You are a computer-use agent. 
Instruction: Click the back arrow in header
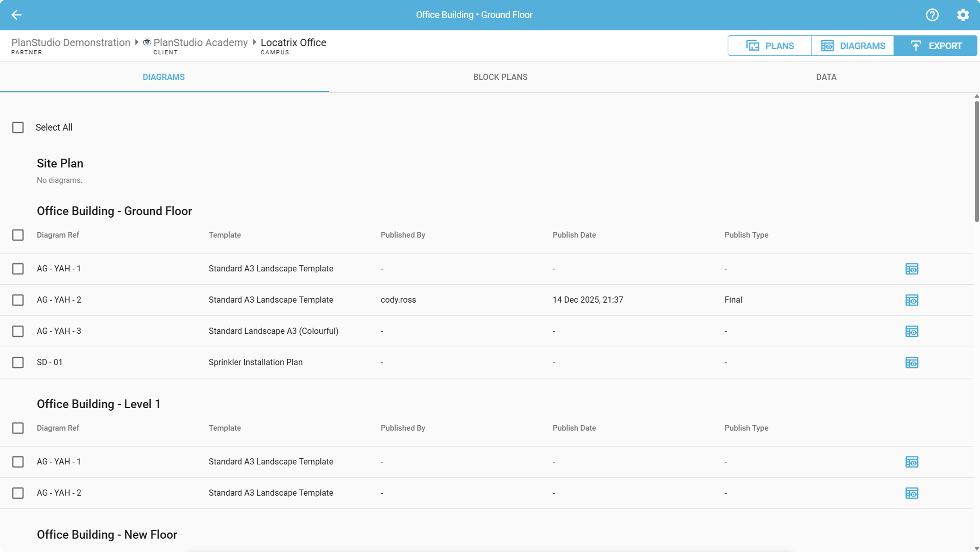click(16, 15)
